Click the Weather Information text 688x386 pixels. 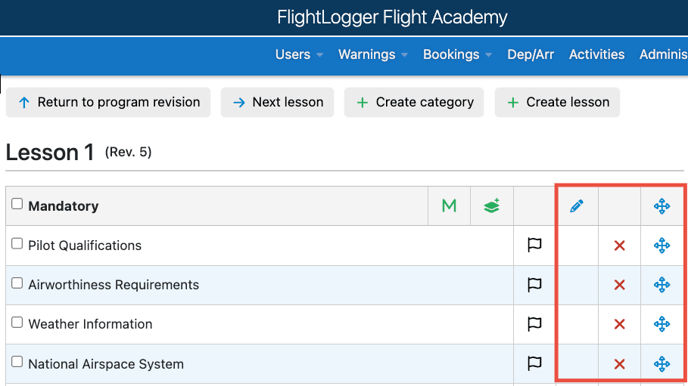pyautogui.click(x=90, y=324)
